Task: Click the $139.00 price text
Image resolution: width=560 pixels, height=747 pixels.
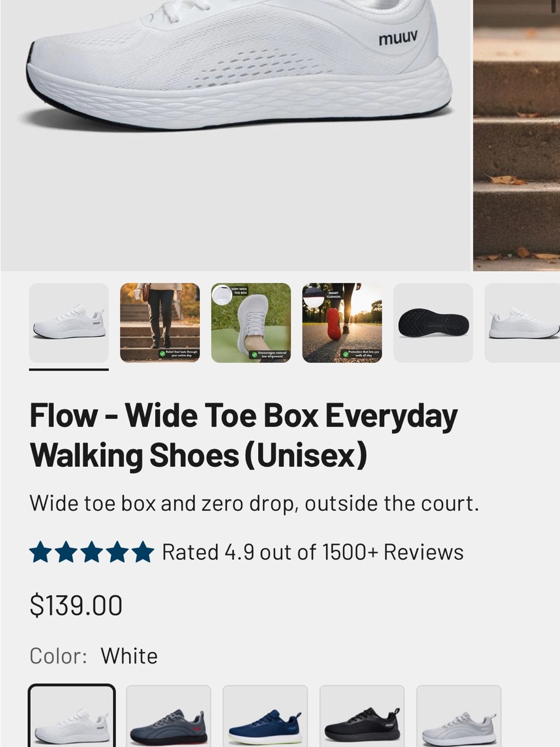Action: point(76,605)
